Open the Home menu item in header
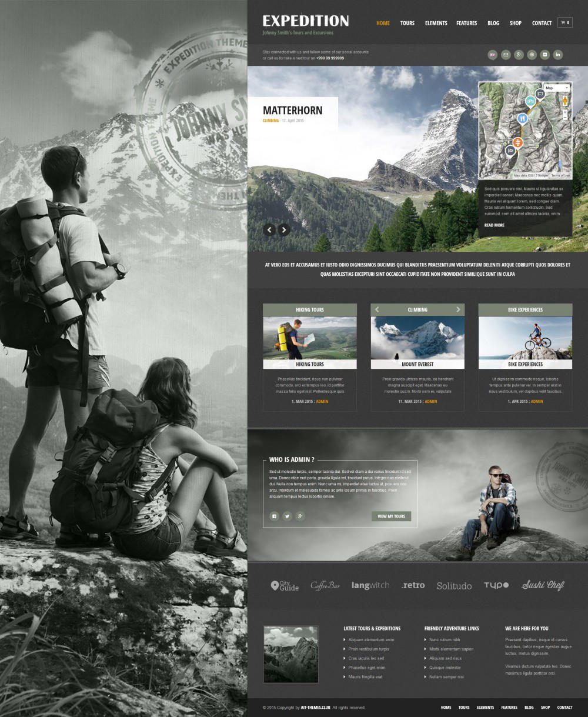Viewport: 588px width, 717px height. 383,23
